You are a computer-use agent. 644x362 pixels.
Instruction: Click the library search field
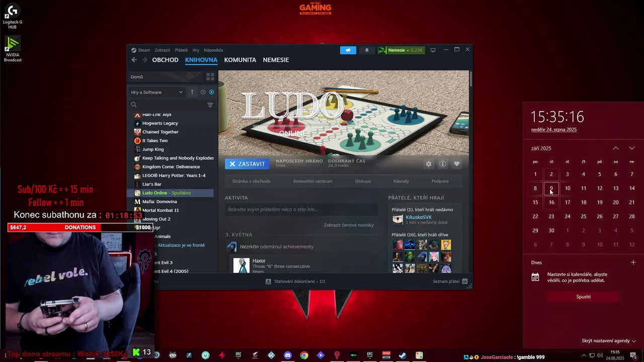click(x=169, y=105)
